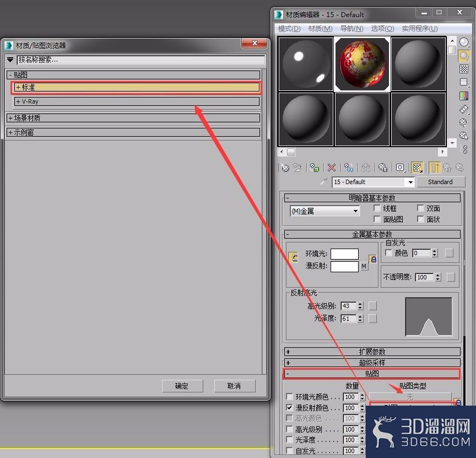The height and width of the screenshot is (458, 476).
Task: Click the red X Reset Map icon
Action: [x=332, y=168]
